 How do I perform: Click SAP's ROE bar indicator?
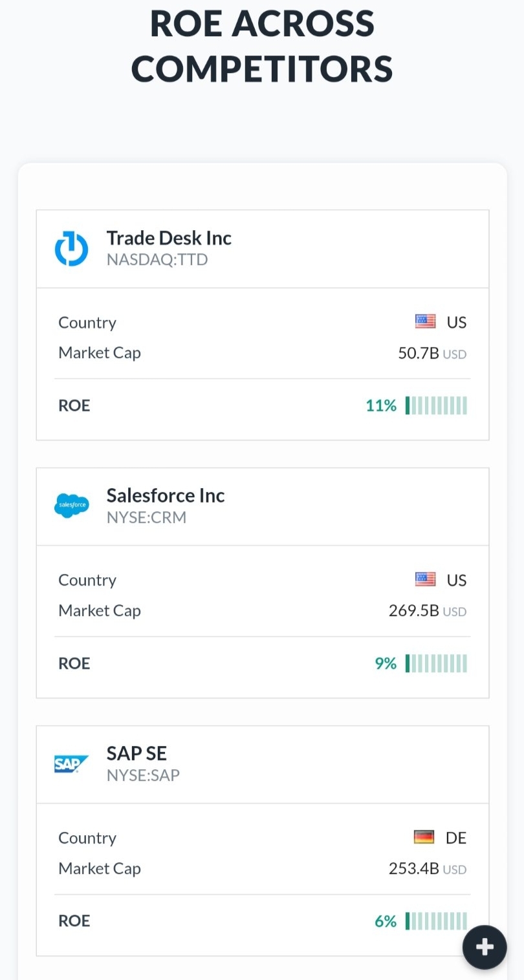[436, 921]
